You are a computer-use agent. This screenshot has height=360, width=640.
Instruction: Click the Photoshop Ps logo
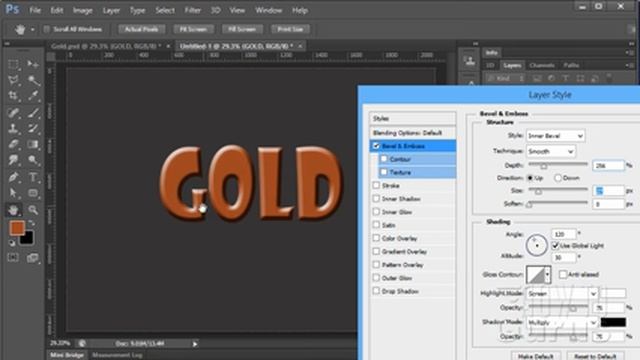12,10
